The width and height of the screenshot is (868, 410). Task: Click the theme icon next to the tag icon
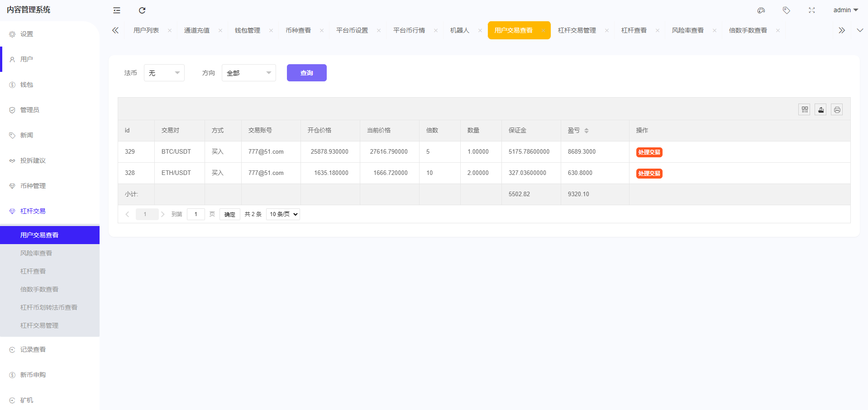point(761,10)
